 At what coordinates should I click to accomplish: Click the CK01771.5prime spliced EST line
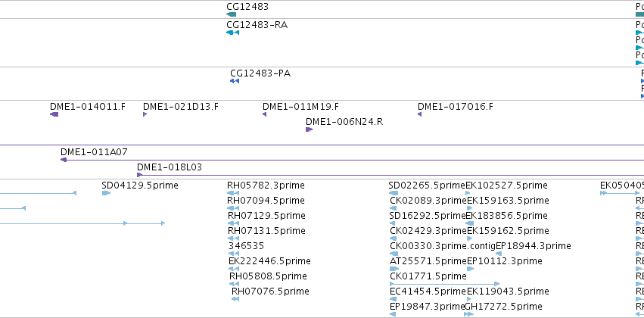click(444, 284)
